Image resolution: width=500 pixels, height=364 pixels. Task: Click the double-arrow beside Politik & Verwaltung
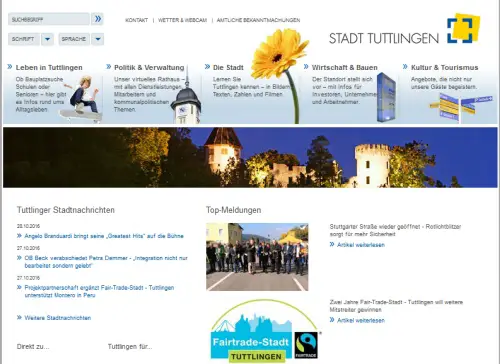109,67
